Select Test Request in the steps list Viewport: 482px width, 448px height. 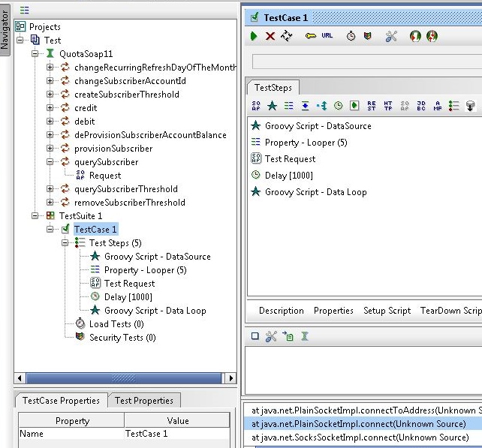pyautogui.click(x=291, y=159)
